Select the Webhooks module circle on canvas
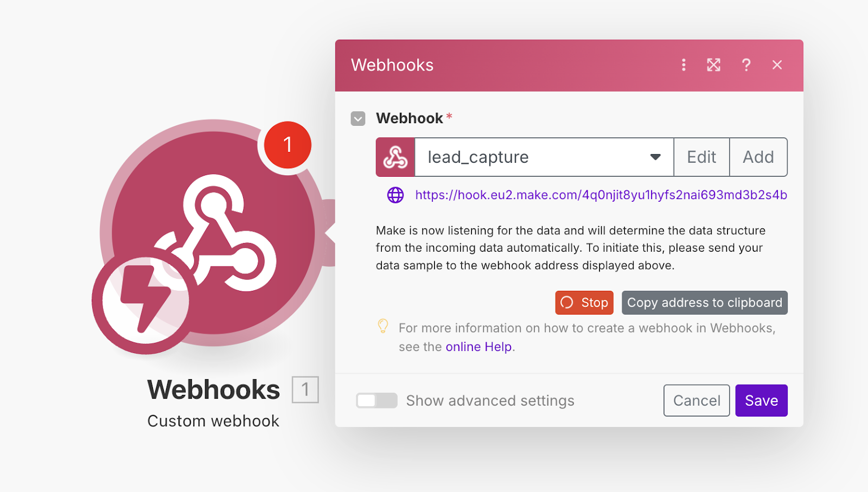 coord(213,233)
